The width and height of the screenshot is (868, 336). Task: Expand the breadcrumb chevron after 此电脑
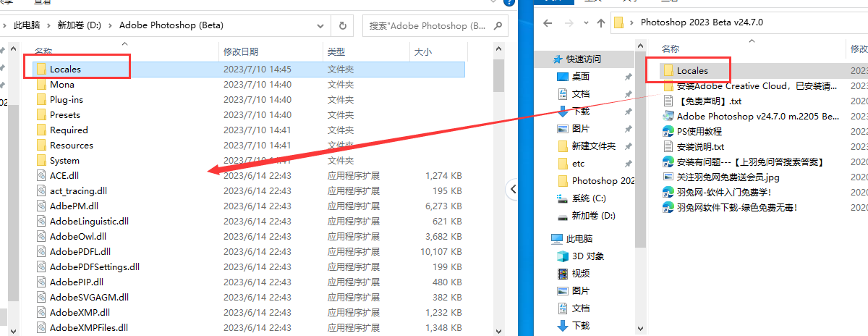click(52, 25)
